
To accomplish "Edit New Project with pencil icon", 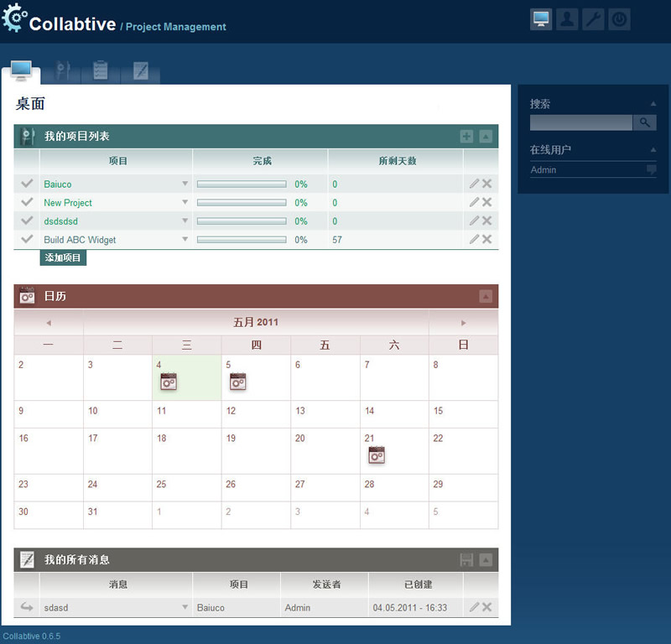I will pyautogui.click(x=474, y=202).
